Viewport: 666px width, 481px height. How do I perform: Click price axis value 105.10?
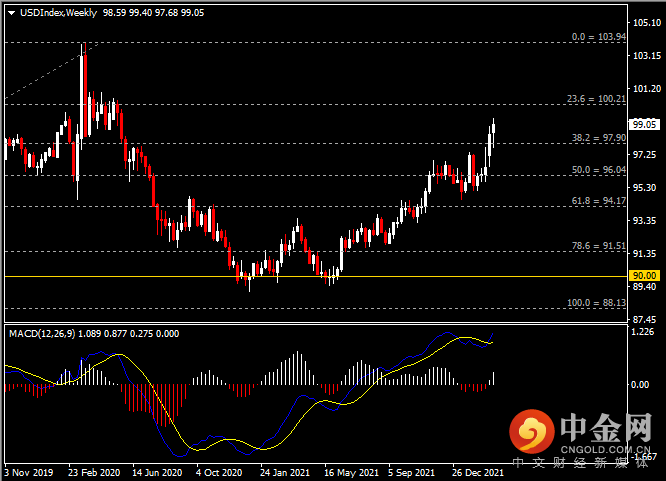pyautogui.click(x=647, y=23)
